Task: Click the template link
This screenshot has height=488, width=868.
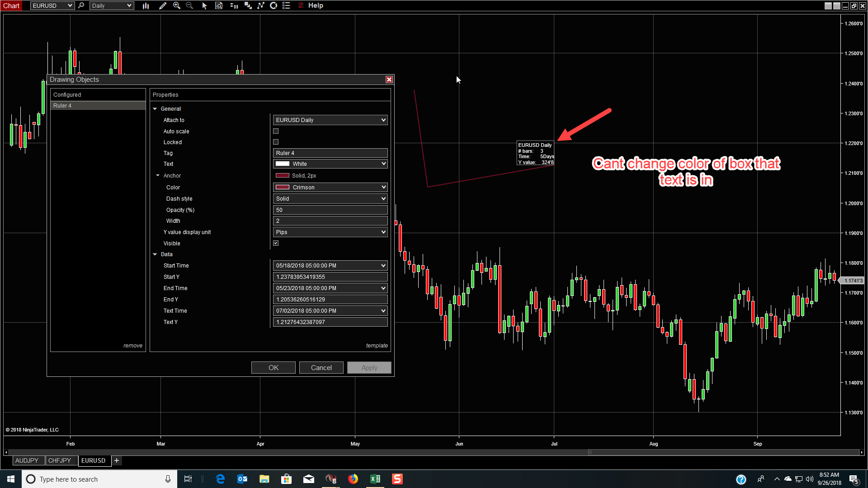Action: tap(377, 346)
